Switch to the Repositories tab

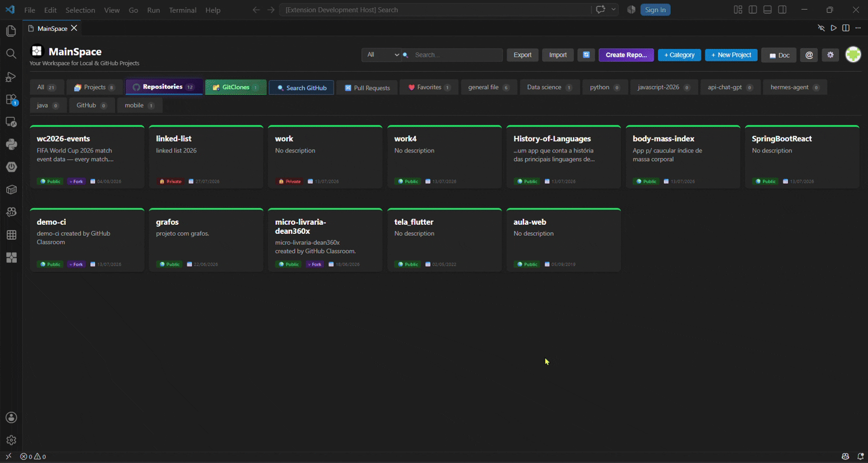pyautogui.click(x=164, y=87)
